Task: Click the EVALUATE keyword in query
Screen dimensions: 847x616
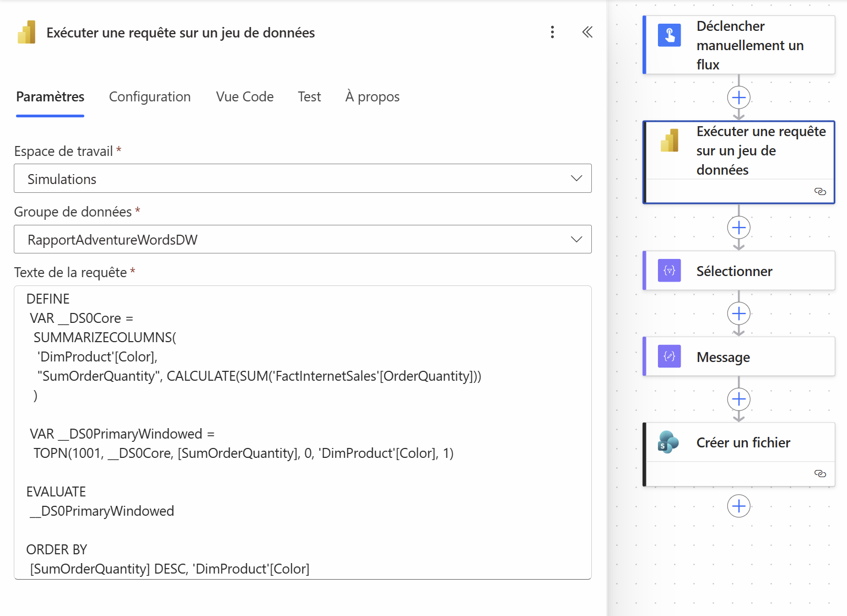Action: tap(56, 491)
